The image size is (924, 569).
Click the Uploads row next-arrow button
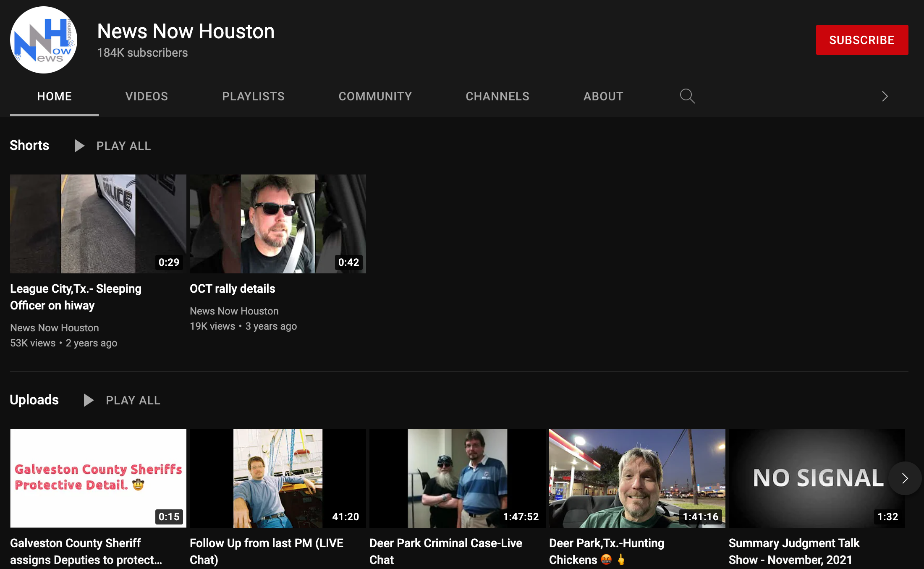(905, 478)
